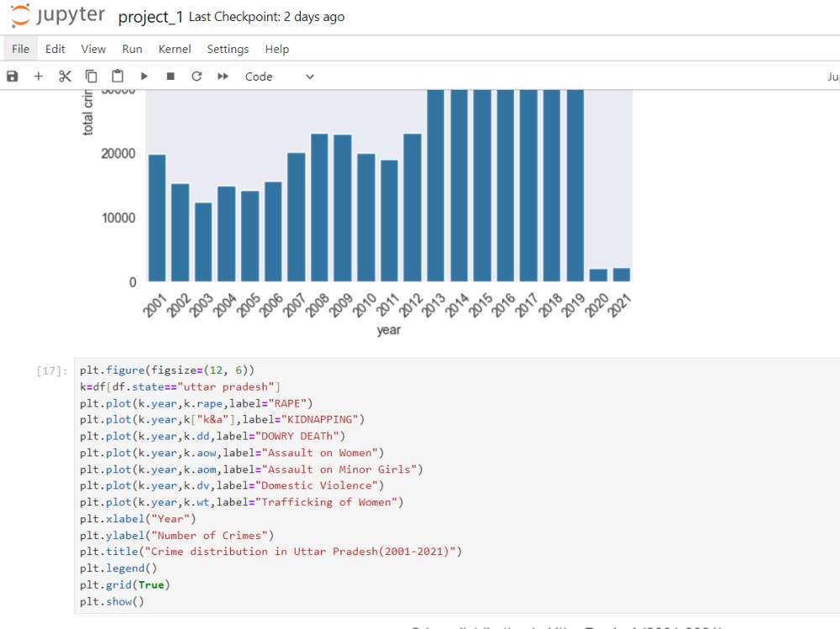Restart the kernel circular arrow icon
The height and width of the screenshot is (629, 840).
pos(197,76)
